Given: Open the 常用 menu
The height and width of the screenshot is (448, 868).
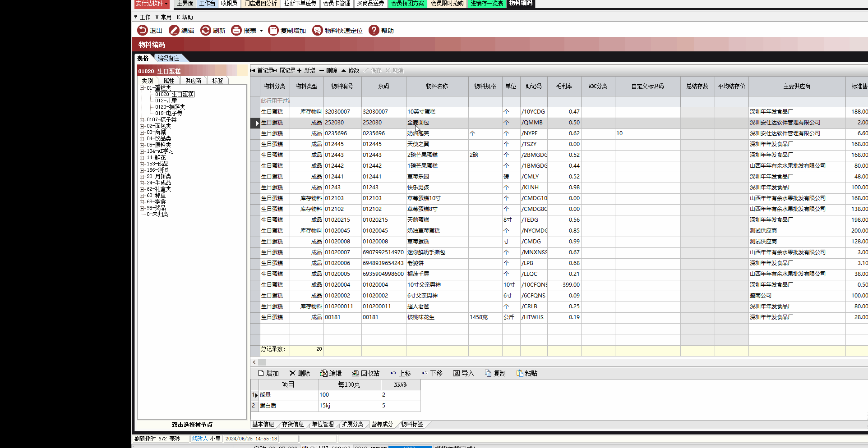Looking at the screenshot, I should pyautogui.click(x=164, y=17).
